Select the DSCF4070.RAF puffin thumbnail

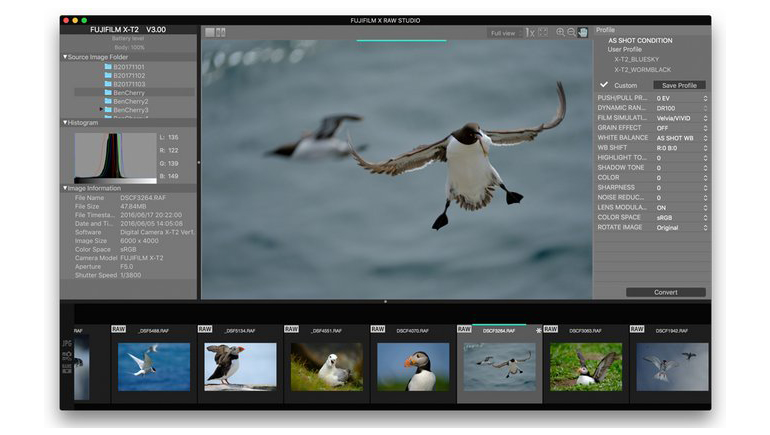click(413, 366)
